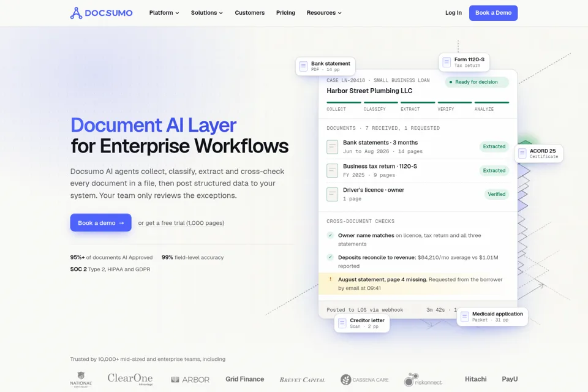Click the Book a Demo header button
The width and height of the screenshot is (588, 392).
click(x=493, y=13)
